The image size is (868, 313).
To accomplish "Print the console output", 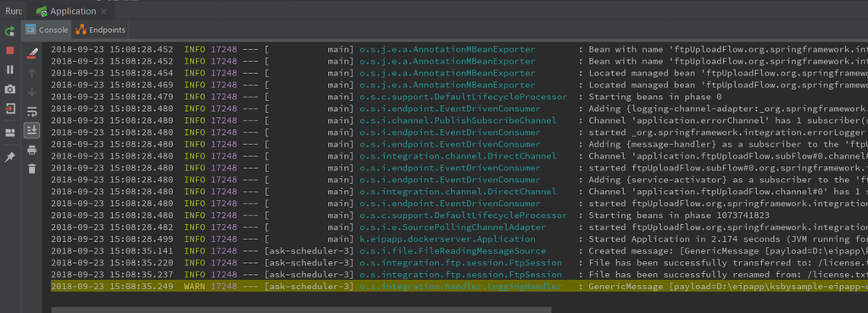I will point(32,150).
